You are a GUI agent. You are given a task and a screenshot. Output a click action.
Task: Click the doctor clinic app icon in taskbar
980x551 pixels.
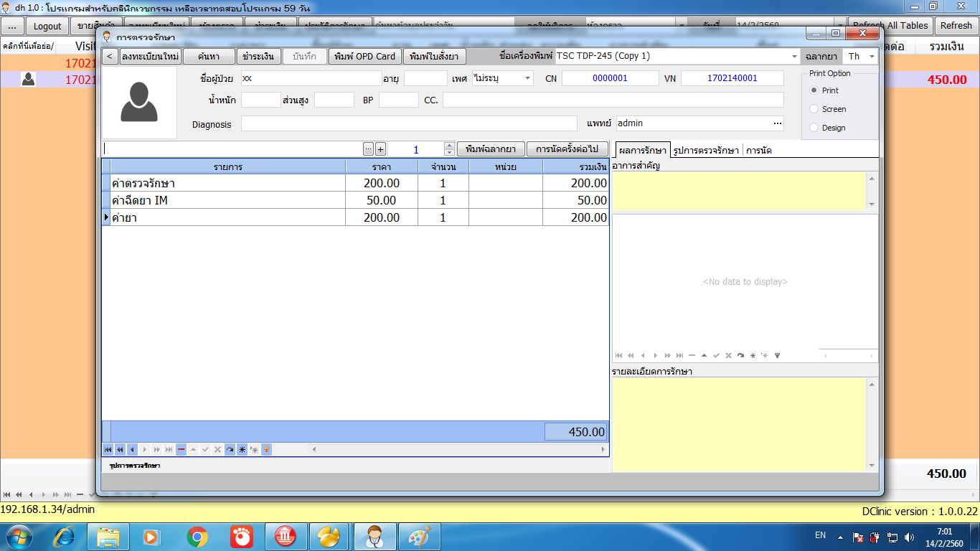click(x=374, y=536)
